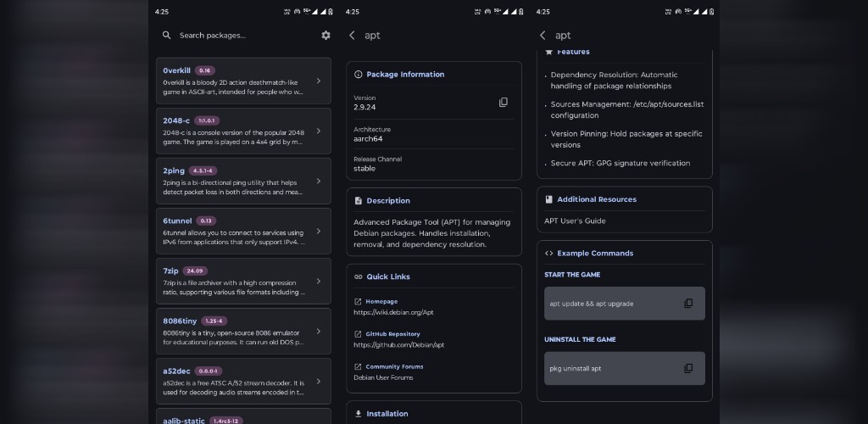Viewport: 868px width, 424px height.
Task: Open the APT User's Guide link
Action: point(575,220)
